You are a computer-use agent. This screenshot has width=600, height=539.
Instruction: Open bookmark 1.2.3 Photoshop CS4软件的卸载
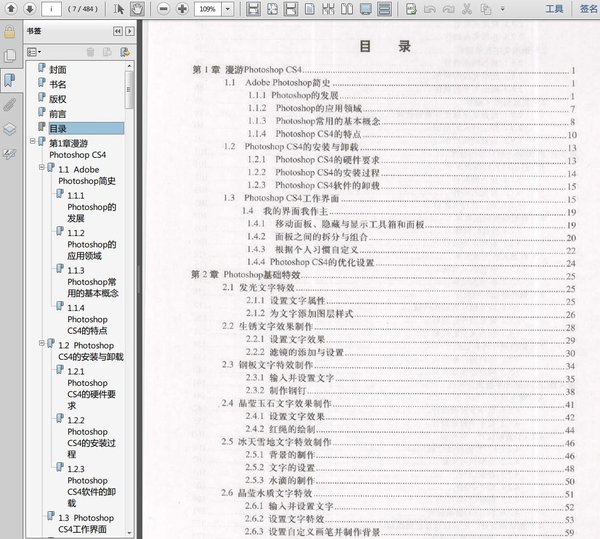pyautogui.click(x=91, y=486)
